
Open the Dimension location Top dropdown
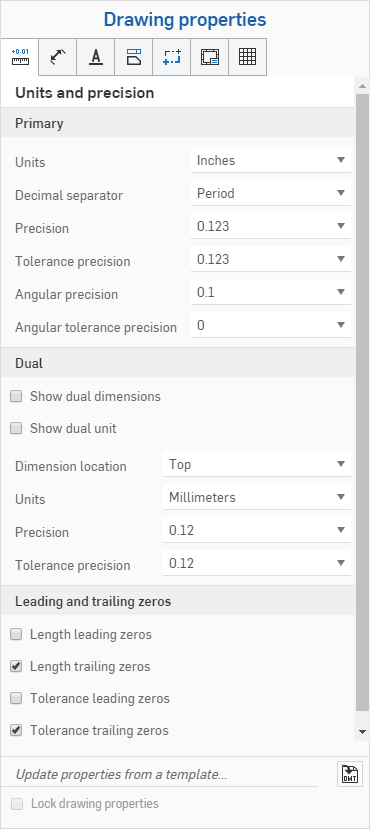coord(257,465)
